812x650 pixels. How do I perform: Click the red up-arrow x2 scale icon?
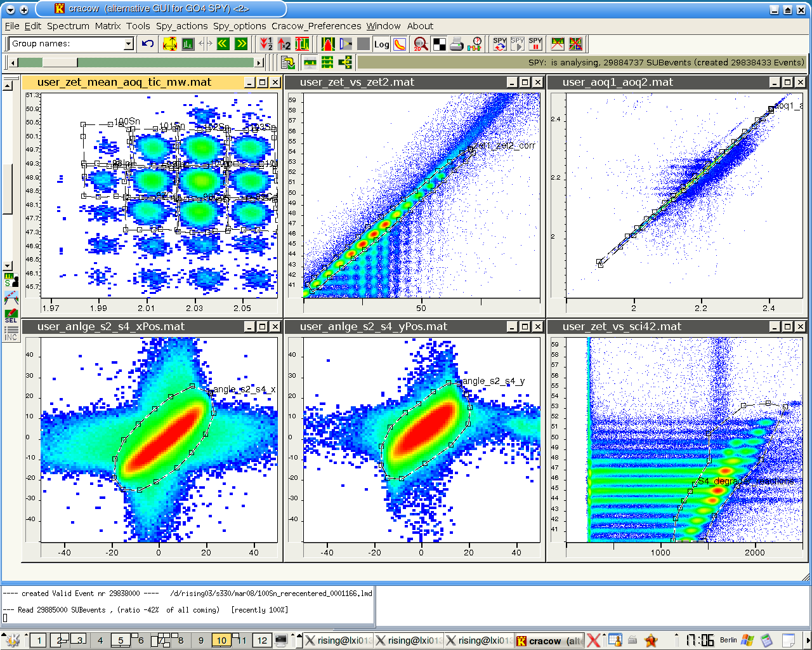(x=284, y=44)
